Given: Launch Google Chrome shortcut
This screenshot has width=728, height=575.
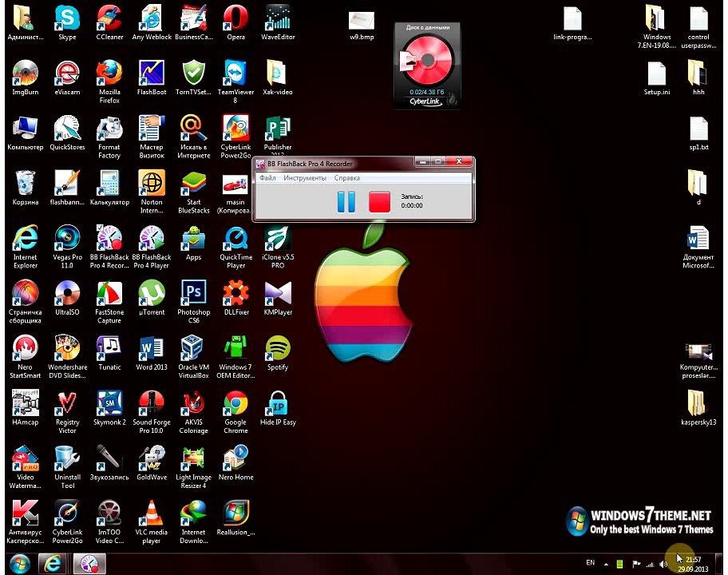Looking at the screenshot, I should click(x=235, y=412).
